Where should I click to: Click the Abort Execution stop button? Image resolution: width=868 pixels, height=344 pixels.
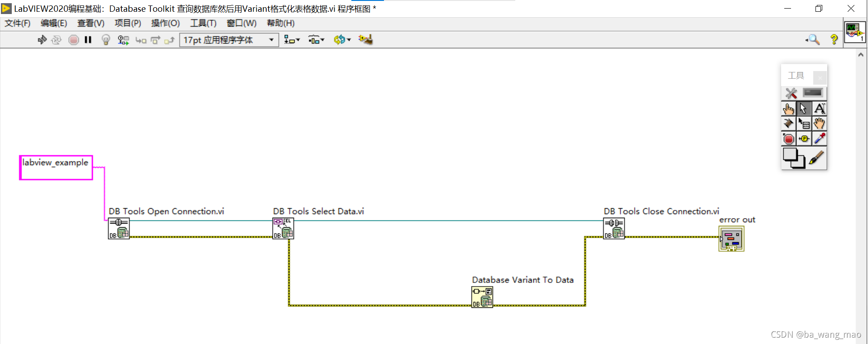pos(73,40)
